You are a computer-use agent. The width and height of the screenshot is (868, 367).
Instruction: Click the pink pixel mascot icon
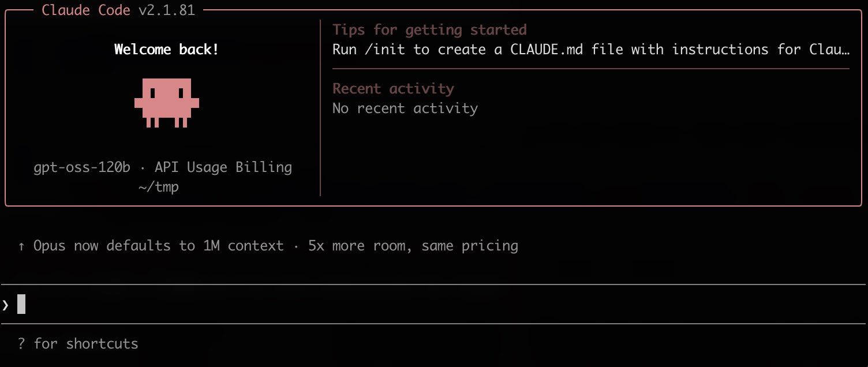[167, 102]
